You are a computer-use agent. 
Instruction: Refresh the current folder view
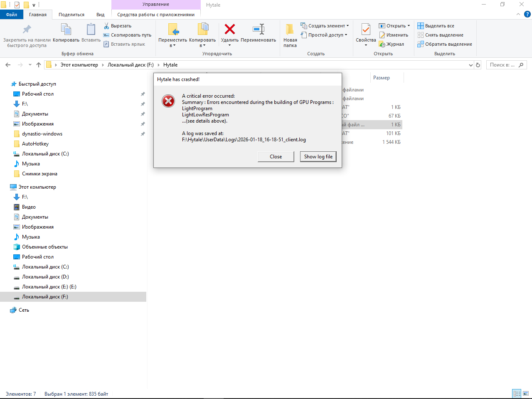[x=478, y=65]
